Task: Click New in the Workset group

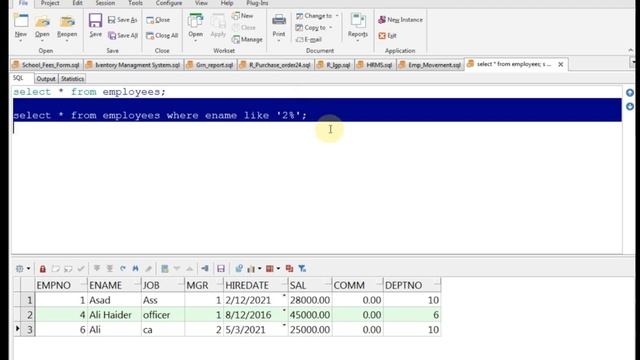Action: (242, 16)
